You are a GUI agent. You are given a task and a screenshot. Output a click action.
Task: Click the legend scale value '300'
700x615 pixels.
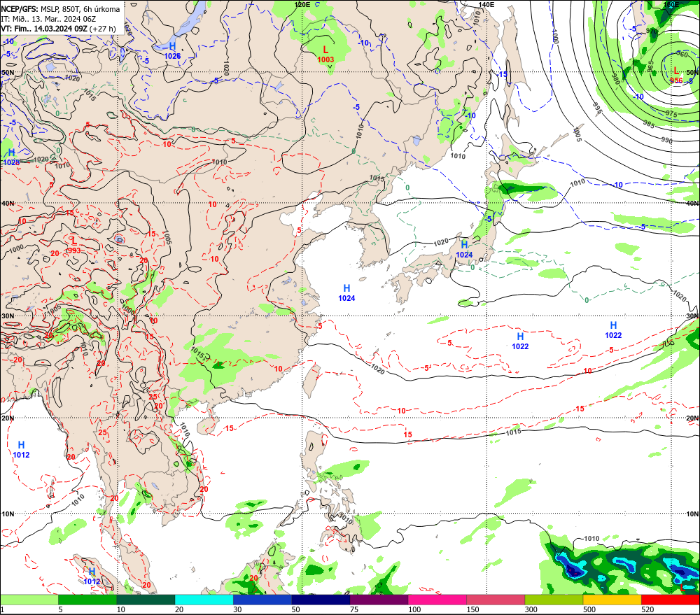(x=531, y=609)
